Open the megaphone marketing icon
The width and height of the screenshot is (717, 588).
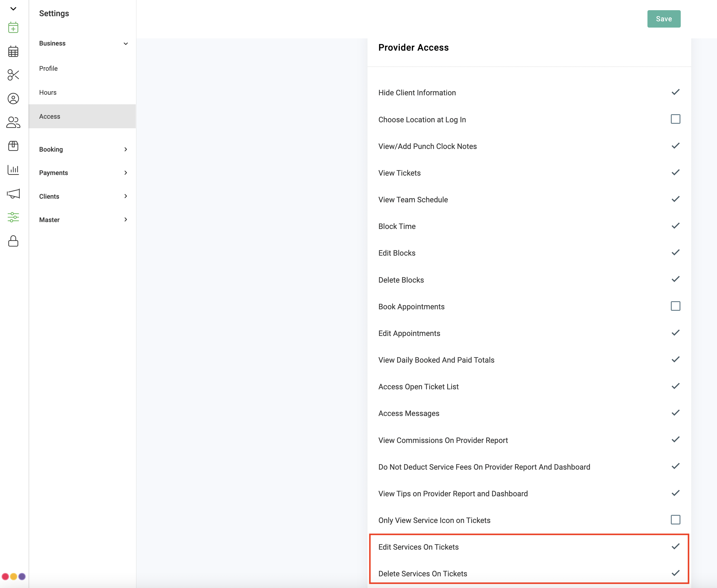[x=13, y=193]
